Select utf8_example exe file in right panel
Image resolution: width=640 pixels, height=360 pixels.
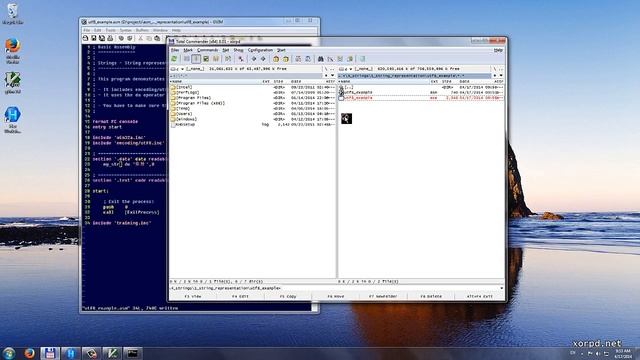[421, 98]
